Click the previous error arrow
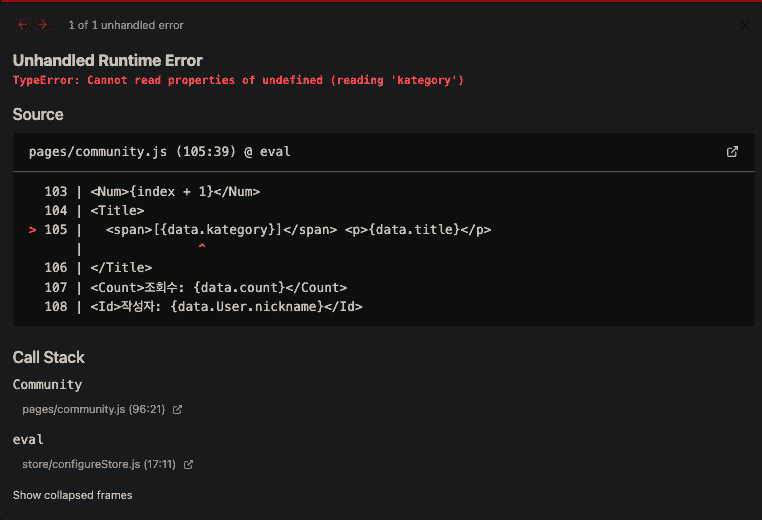The image size is (762, 520). click(x=24, y=25)
